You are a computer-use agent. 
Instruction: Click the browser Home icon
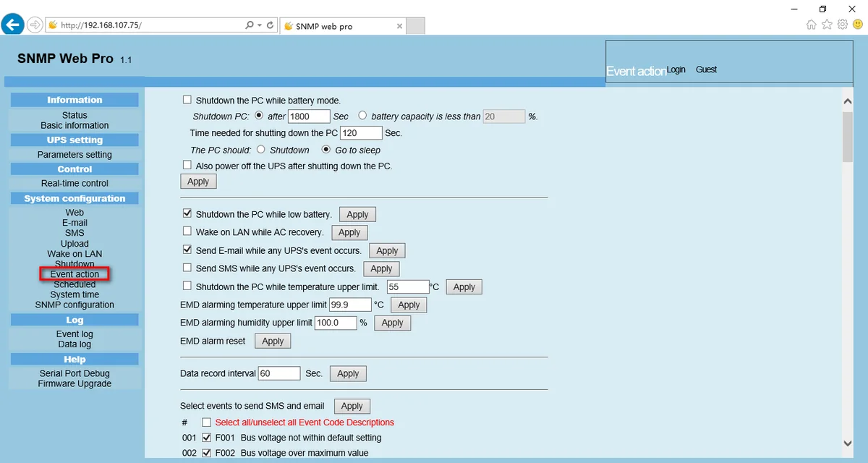(811, 25)
